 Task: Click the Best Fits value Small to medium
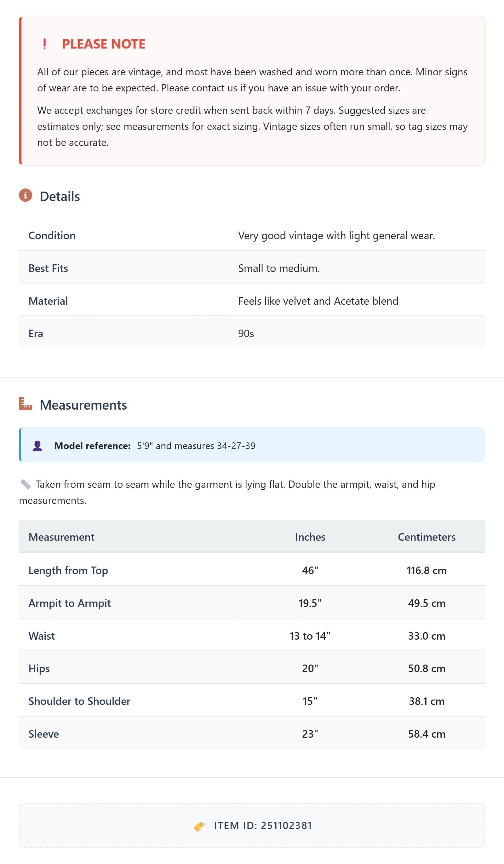coord(279,268)
